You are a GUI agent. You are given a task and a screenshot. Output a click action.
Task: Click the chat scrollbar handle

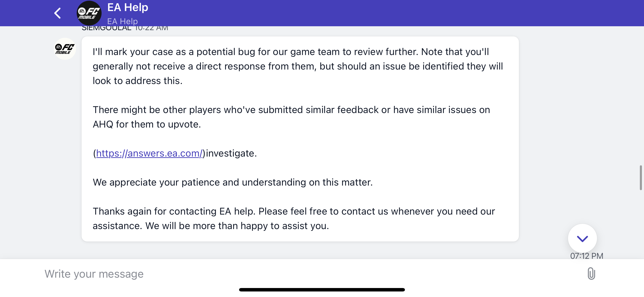641,178
